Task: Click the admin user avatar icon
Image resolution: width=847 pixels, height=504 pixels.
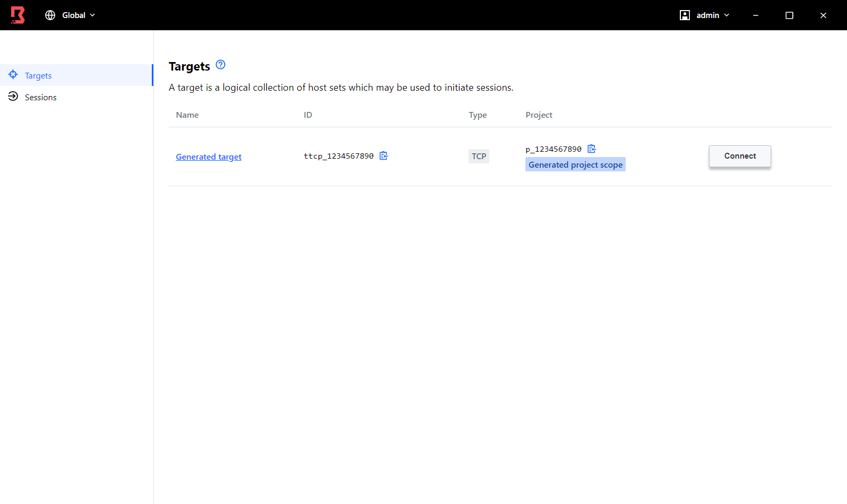Action: coord(685,15)
